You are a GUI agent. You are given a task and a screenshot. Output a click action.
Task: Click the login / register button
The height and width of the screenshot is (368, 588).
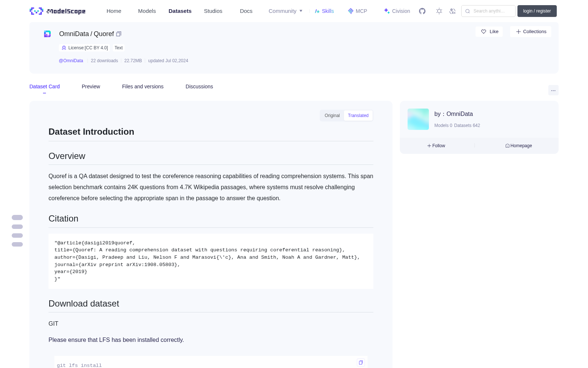tap(537, 11)
